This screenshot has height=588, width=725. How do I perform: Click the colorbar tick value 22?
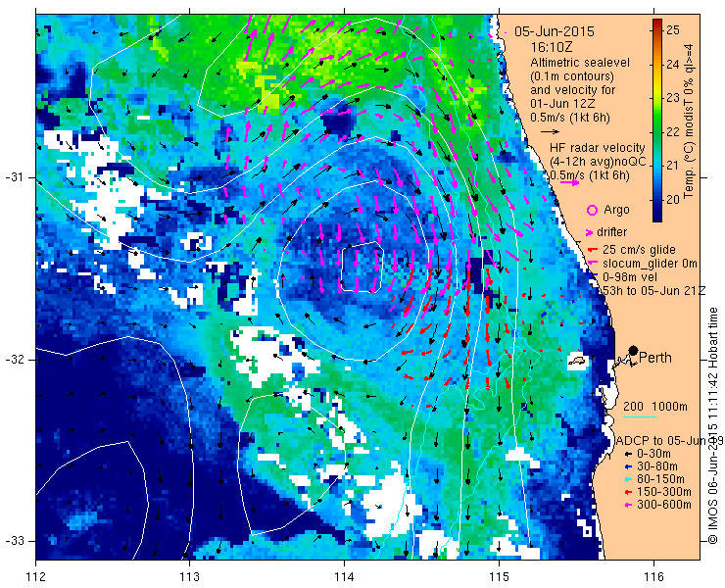[673, 132]
